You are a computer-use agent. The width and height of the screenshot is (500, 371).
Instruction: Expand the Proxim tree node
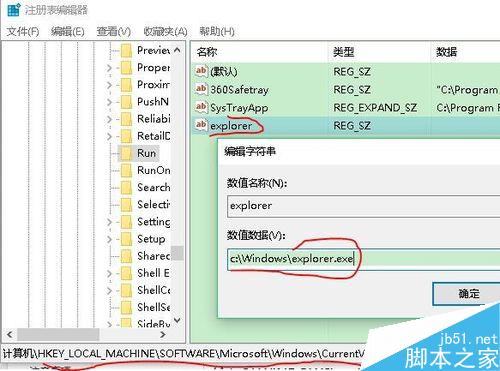pos(109,85)
